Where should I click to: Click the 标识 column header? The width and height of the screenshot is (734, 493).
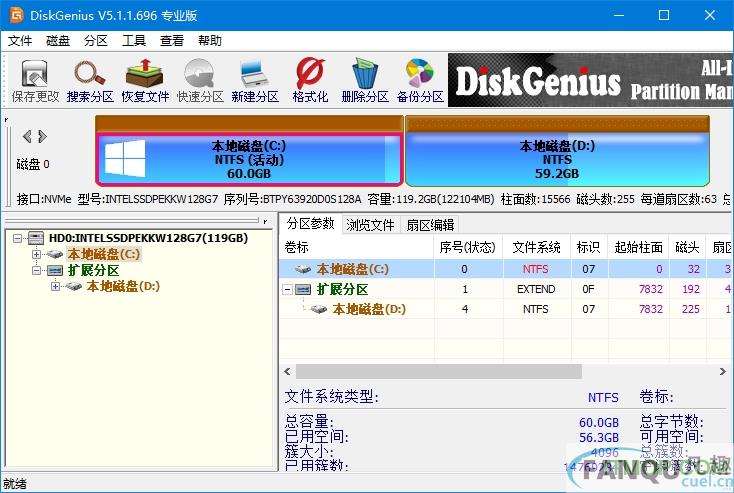pyautogui.click(x=588, y=247)
